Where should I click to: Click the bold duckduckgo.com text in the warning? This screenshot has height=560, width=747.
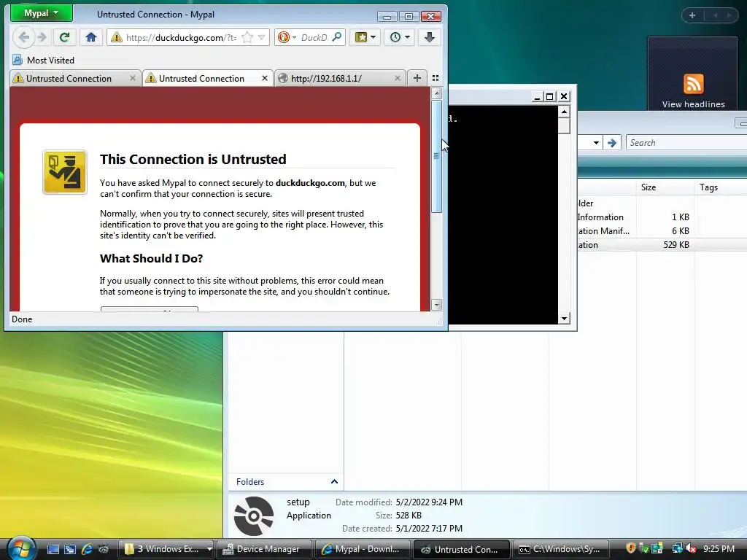coord(310,183)
